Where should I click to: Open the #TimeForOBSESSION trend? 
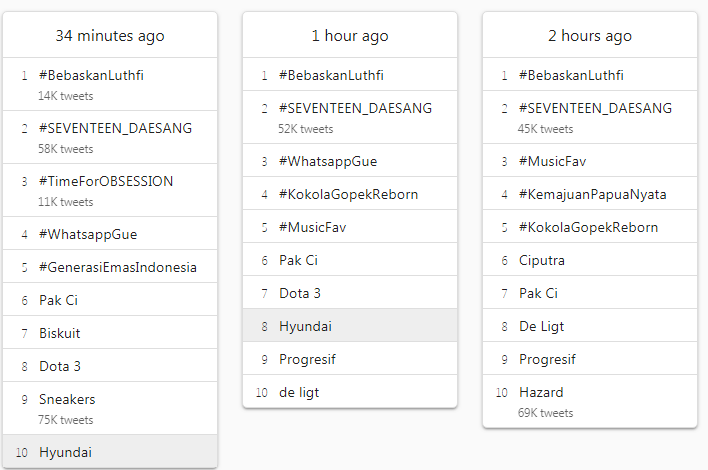click(110, 190)
